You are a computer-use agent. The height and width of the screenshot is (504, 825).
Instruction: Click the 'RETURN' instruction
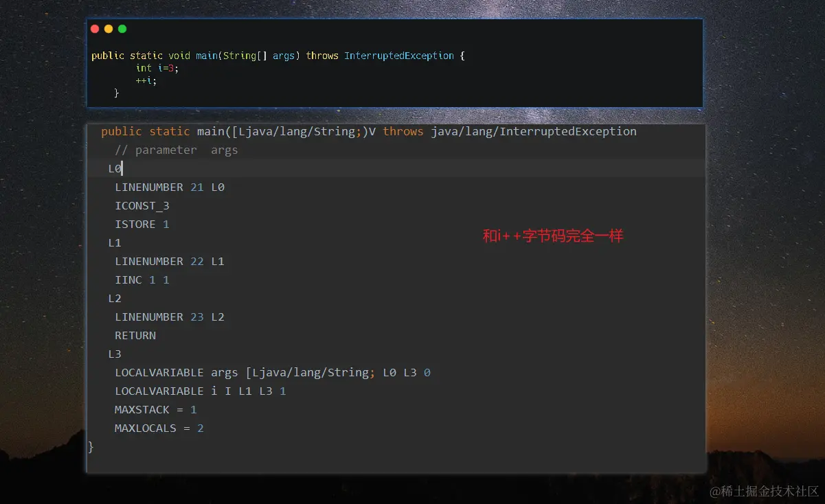point(135,335)
